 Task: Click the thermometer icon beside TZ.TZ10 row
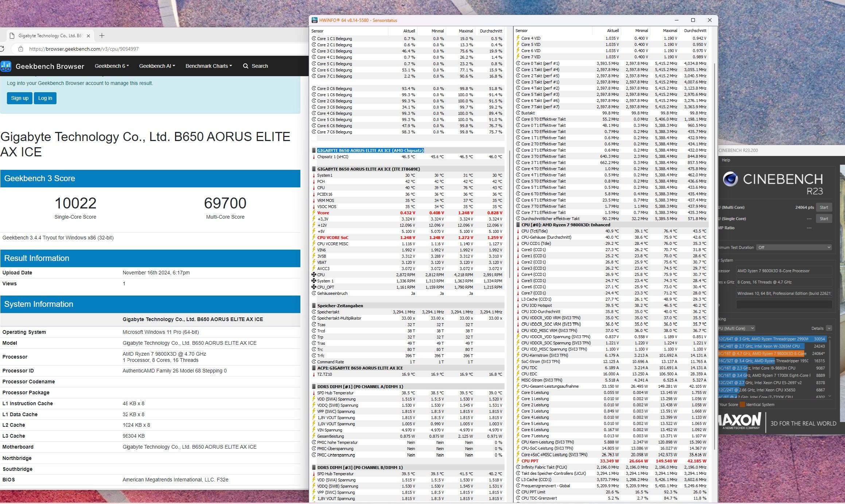[x=314, y=374]
